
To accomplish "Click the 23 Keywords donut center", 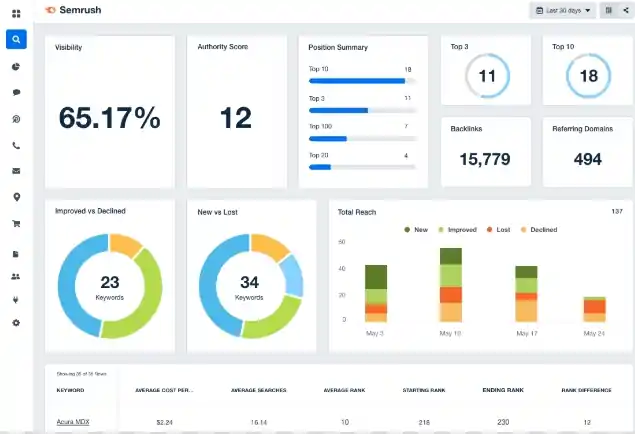I will [x=110, y=287].
